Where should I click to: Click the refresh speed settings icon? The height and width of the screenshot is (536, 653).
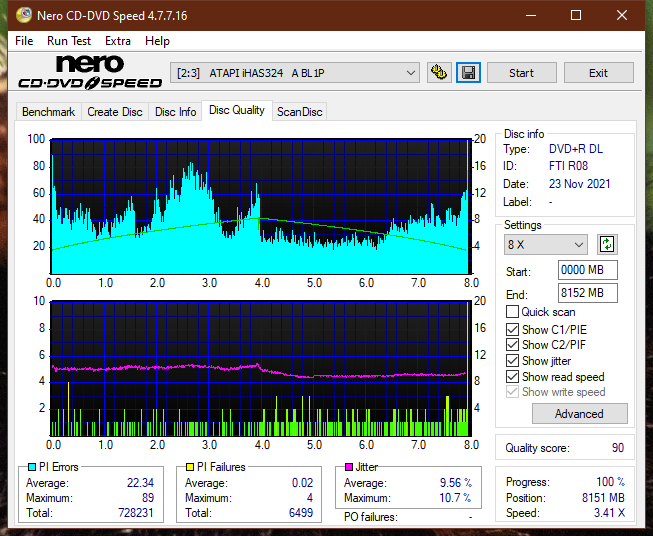(607, 244)
